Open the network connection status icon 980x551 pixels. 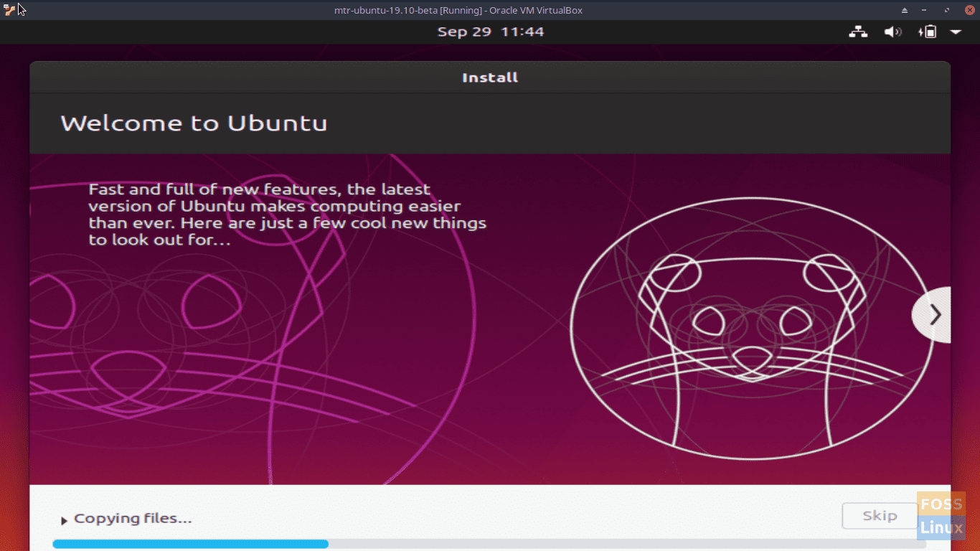(x=858, y=32)
